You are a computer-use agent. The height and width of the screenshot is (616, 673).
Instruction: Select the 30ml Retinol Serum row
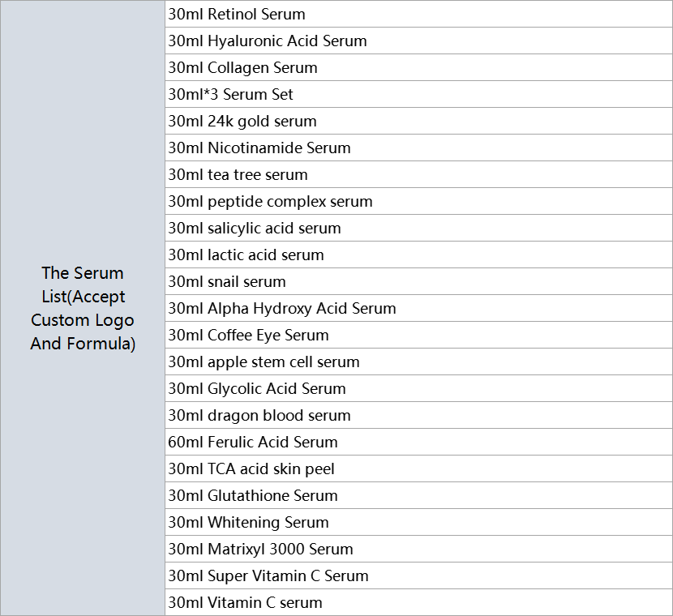tap(419, 14)
